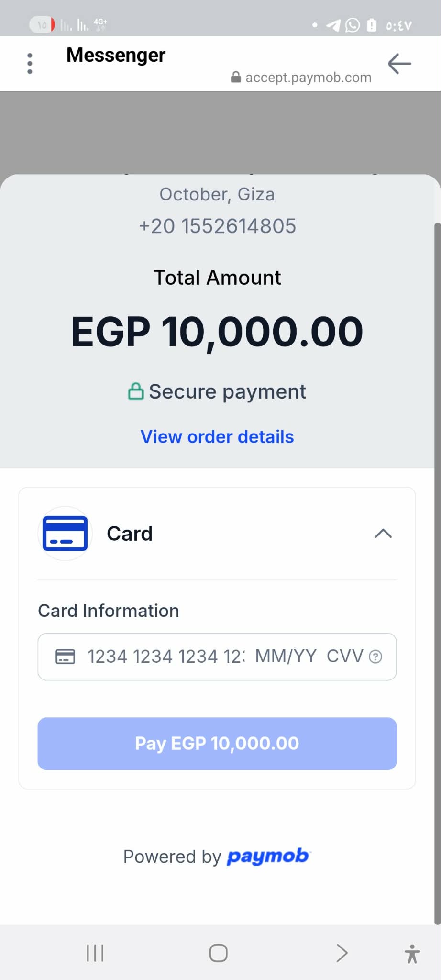441x980 pixels.
Task: Tap the MM/YY expiry date field
Action: pyautogui.click(x=286, y=657)
